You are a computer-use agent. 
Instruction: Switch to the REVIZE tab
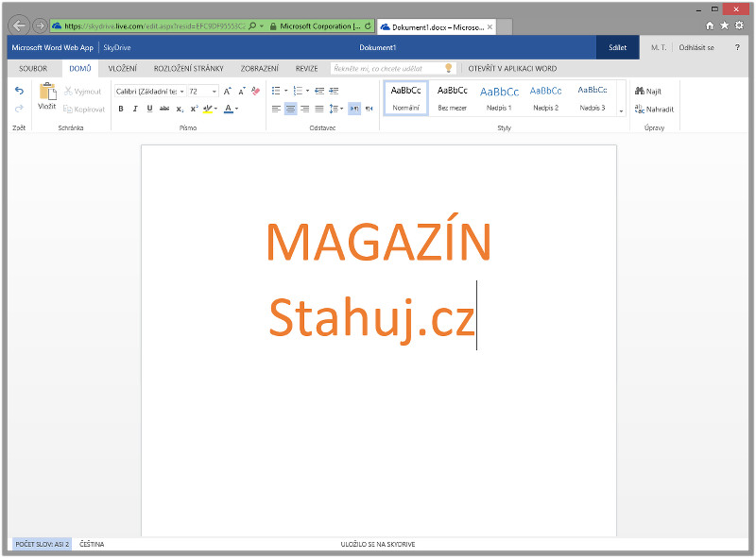(306, 68)
